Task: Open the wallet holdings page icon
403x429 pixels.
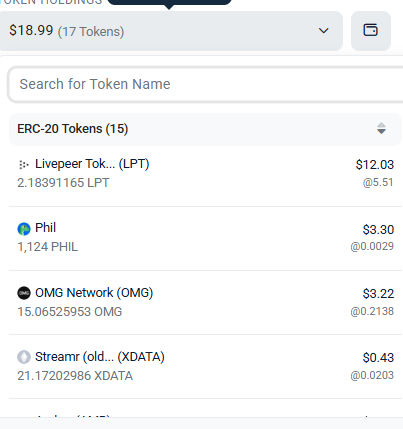Action: click(x=371, y=31)
